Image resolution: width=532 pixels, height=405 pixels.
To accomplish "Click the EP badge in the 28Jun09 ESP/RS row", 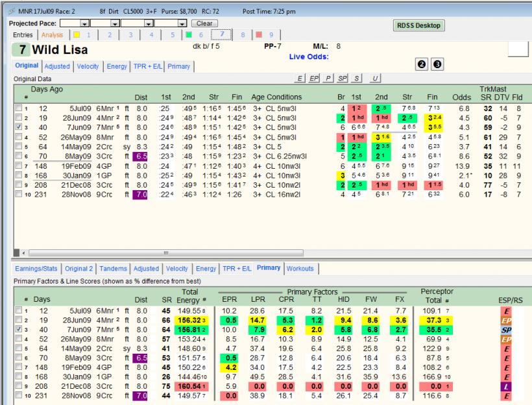I will click(x=507, y=321).
